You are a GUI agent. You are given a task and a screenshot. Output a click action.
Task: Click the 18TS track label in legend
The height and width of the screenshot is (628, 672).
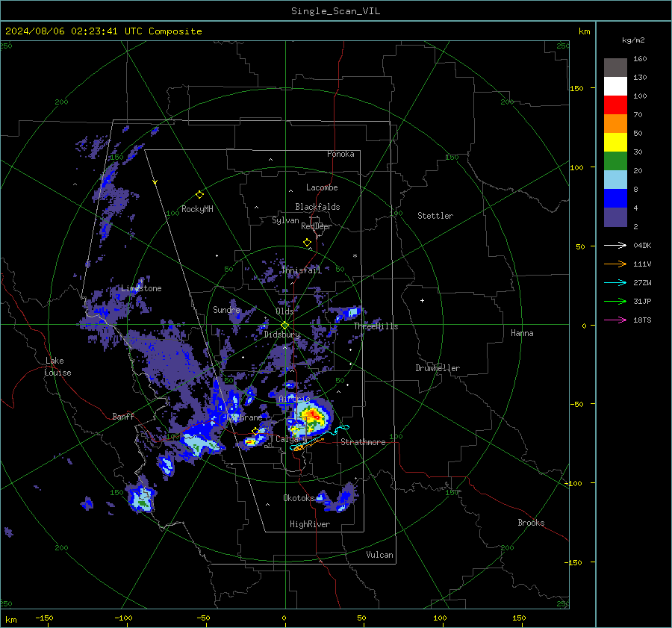click(642, 320)
